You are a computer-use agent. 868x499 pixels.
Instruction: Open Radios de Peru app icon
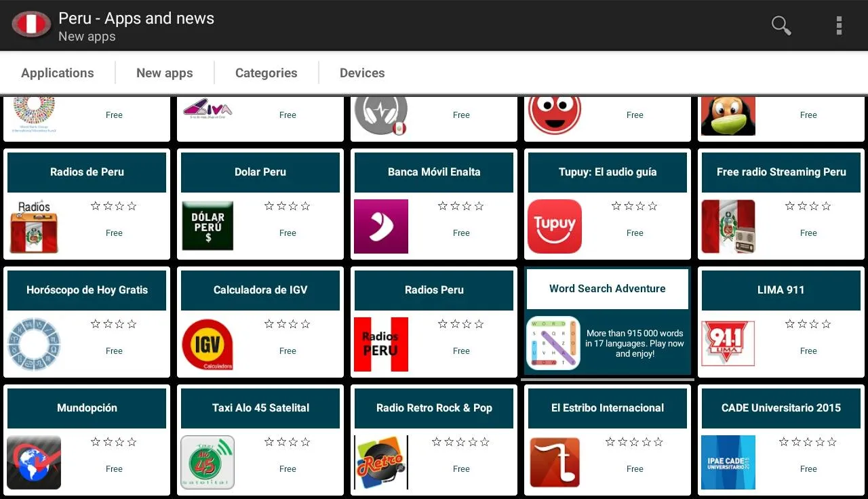point(34,226)
